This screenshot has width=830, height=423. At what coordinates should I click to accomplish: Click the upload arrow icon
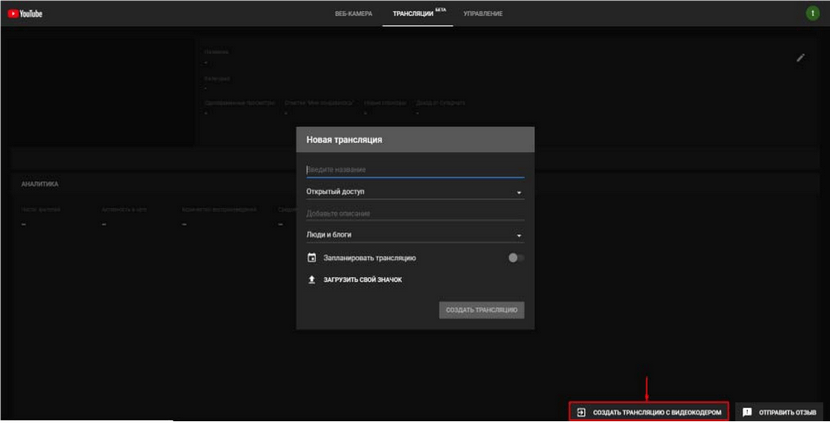312,280
